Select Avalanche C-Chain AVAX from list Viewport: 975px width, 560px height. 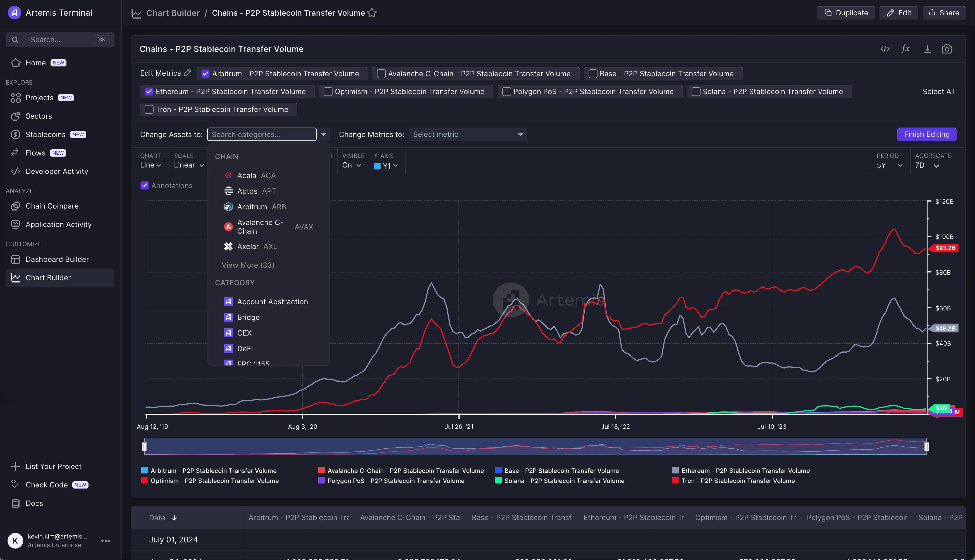(x=269, y=227)
